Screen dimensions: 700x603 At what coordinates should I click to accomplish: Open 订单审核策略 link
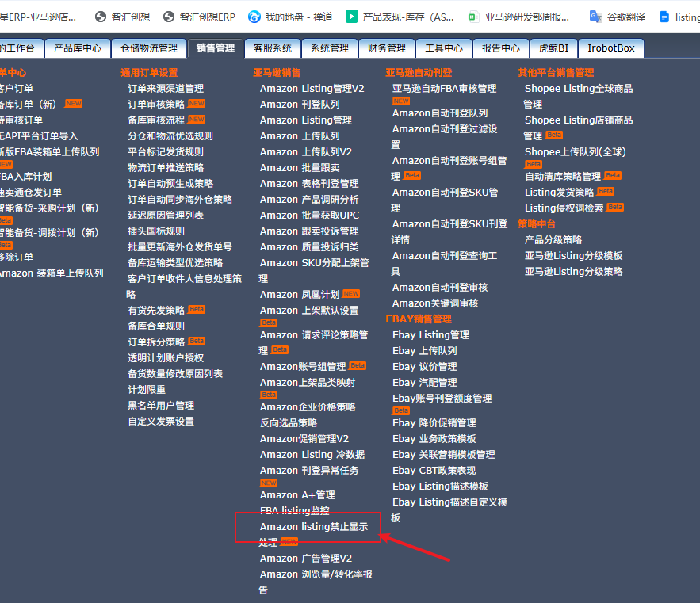156,104
